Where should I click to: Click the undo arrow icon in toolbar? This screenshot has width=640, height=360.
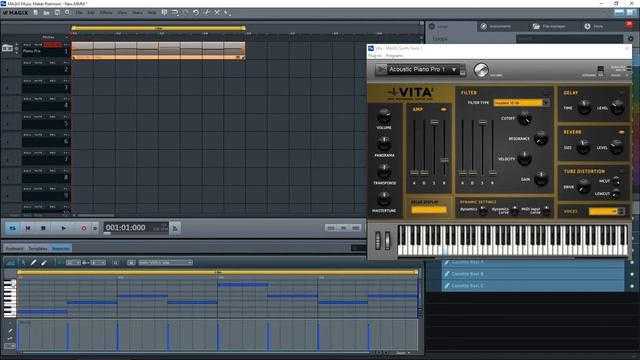(x=196, y=13)
